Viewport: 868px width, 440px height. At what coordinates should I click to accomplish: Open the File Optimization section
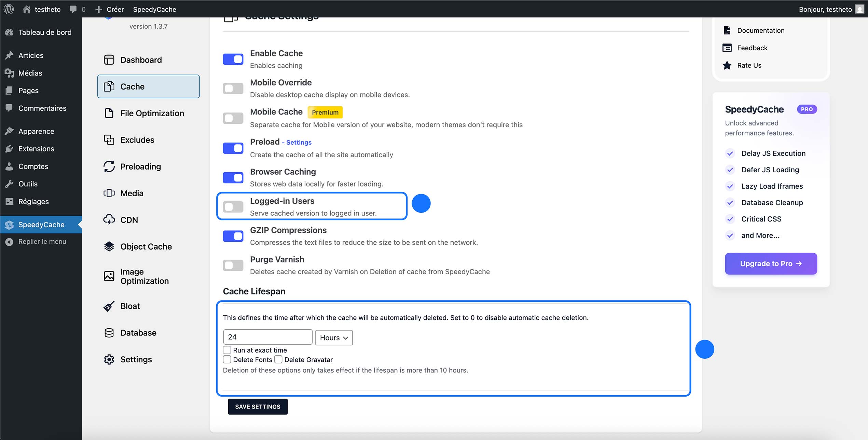pyautogui.click(x=152, y=113)
